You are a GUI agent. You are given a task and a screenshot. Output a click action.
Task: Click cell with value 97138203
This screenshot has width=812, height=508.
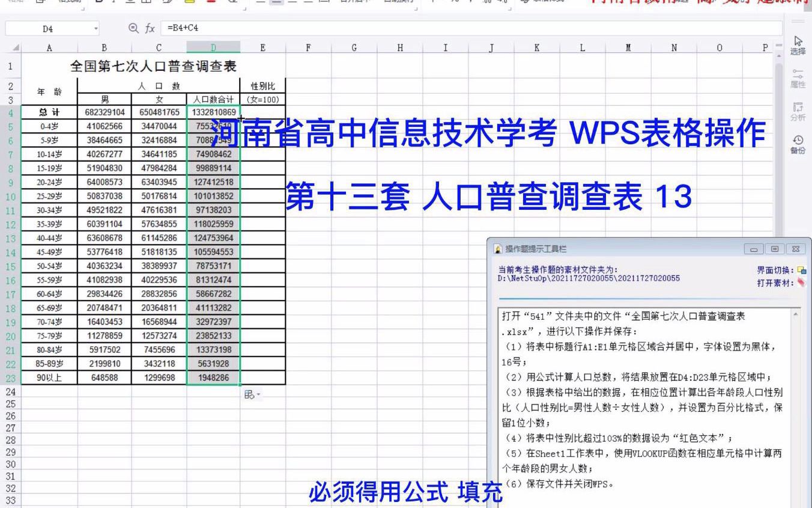(213, 210)
